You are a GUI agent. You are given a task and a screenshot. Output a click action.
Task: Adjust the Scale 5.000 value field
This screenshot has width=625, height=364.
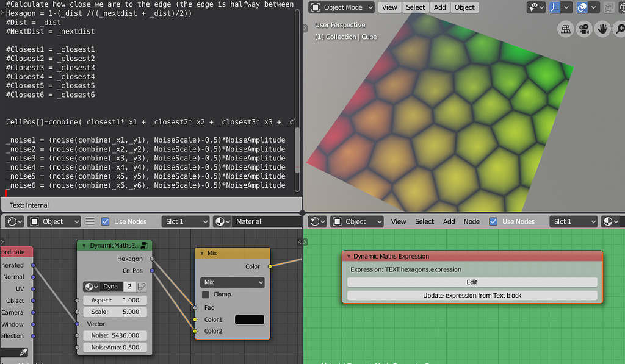pyautogui.click(x=115, y=312)
